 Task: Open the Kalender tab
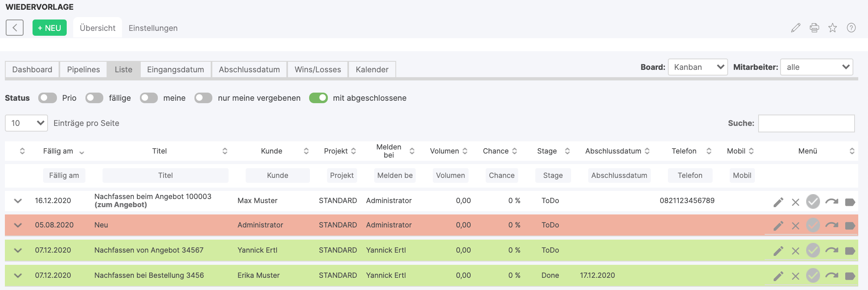pos(372,69)
